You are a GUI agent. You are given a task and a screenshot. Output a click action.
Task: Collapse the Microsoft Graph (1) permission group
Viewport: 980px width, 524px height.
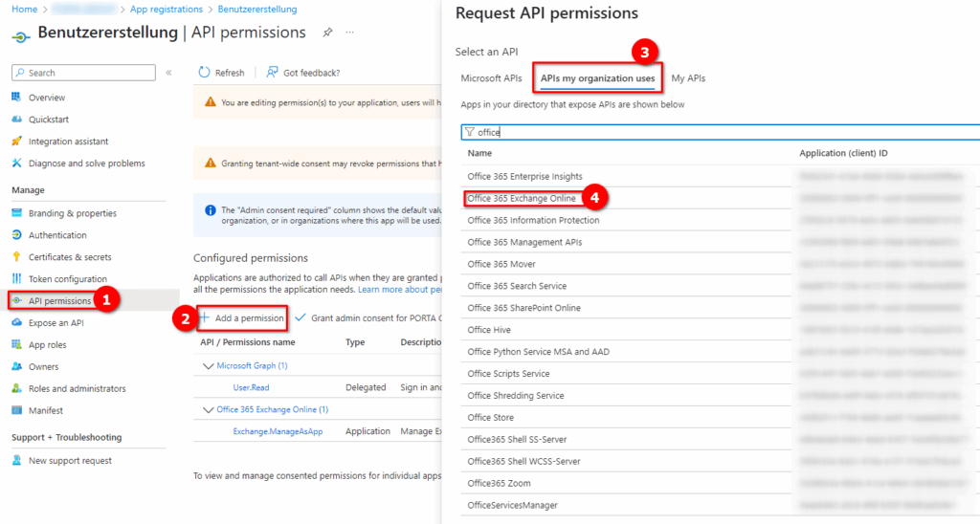pos(208,366)
